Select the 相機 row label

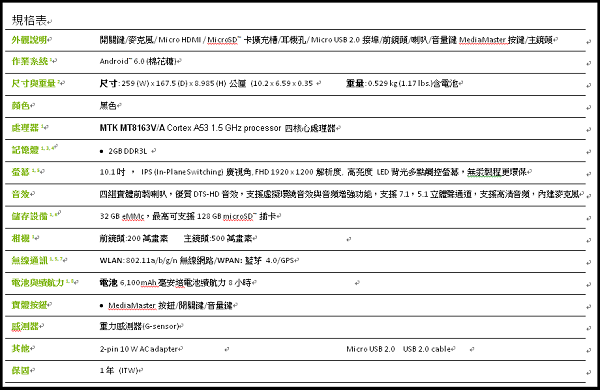pyautogui.click(x=21, y=238)
